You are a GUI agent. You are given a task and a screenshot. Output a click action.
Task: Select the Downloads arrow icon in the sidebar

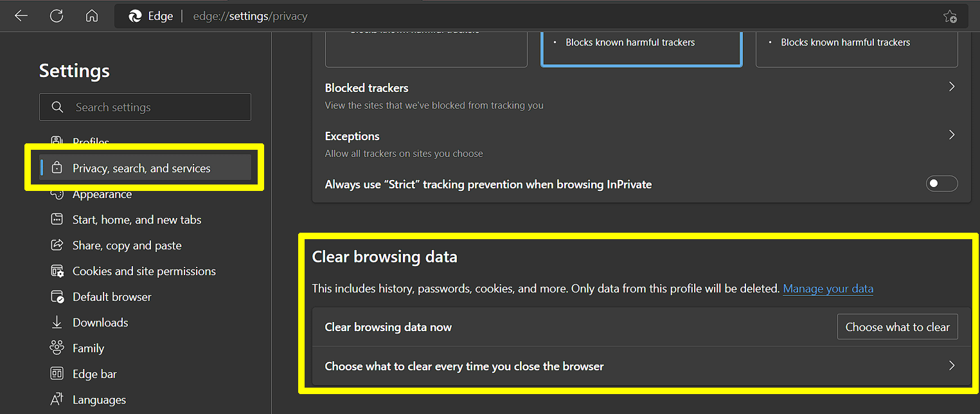pyautogui.click(x=58, y=322)
